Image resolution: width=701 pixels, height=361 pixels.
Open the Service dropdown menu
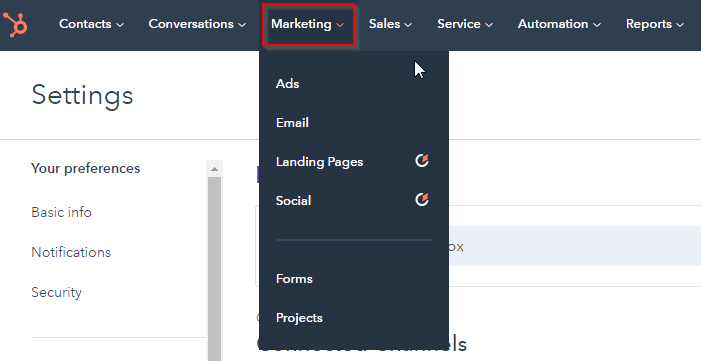tap(465, 24)
